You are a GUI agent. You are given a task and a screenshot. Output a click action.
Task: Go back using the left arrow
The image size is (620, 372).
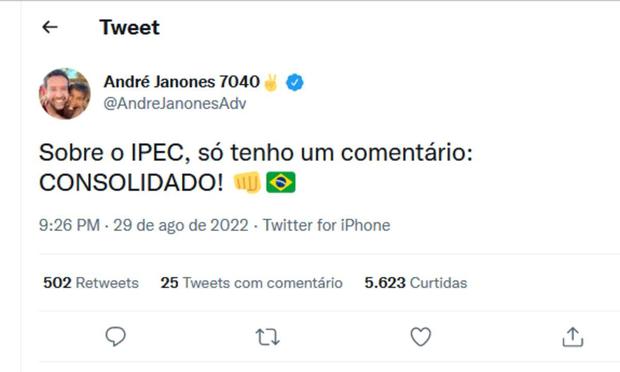pyautogui.click(x=50, y=27)
